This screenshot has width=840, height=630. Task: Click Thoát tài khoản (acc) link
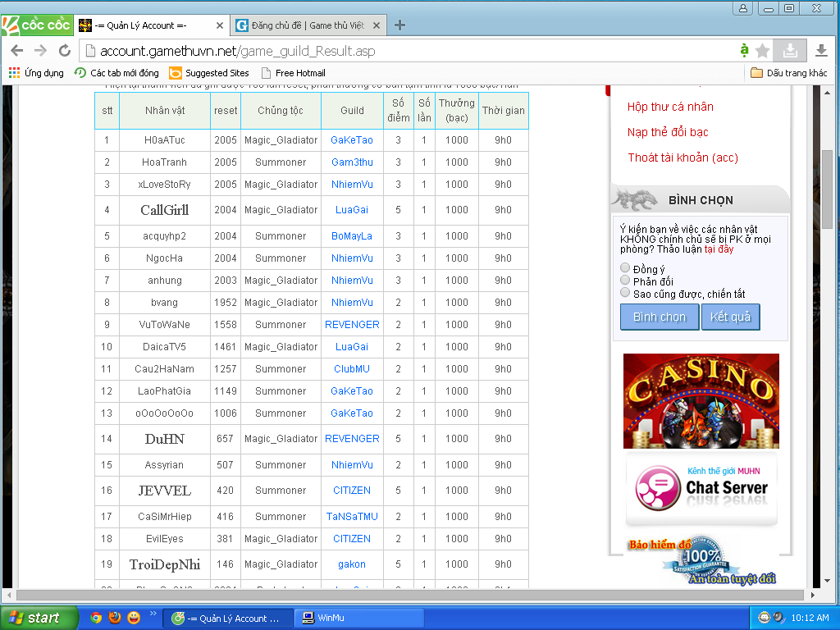click(x=682, y=157)
